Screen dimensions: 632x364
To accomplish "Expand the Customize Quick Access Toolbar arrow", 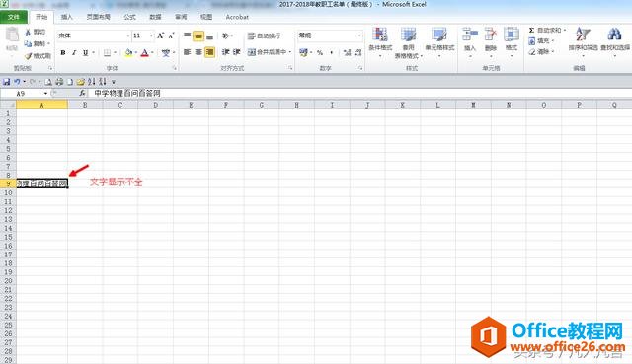I will 114,82.
